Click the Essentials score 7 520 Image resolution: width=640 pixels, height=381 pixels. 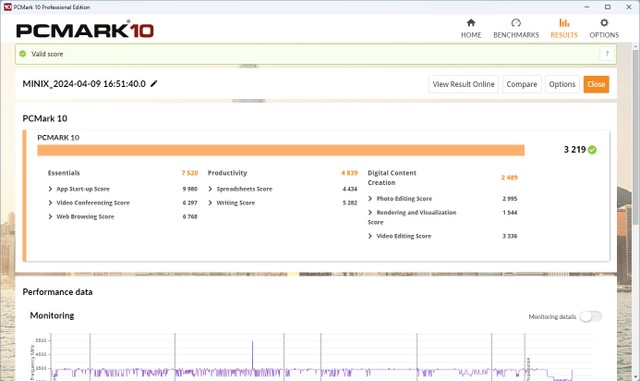(x=190, y=173)
